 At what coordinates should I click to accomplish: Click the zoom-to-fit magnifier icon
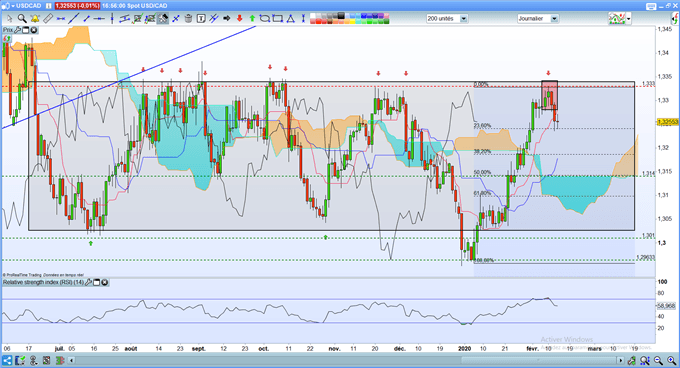click(645, 360)
